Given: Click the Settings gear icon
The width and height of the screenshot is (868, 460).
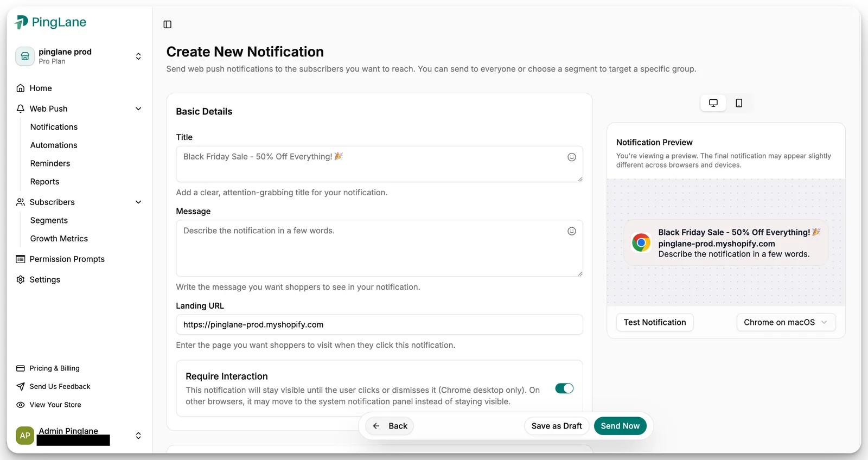Looking at the screenshot, I should (21, 279).
